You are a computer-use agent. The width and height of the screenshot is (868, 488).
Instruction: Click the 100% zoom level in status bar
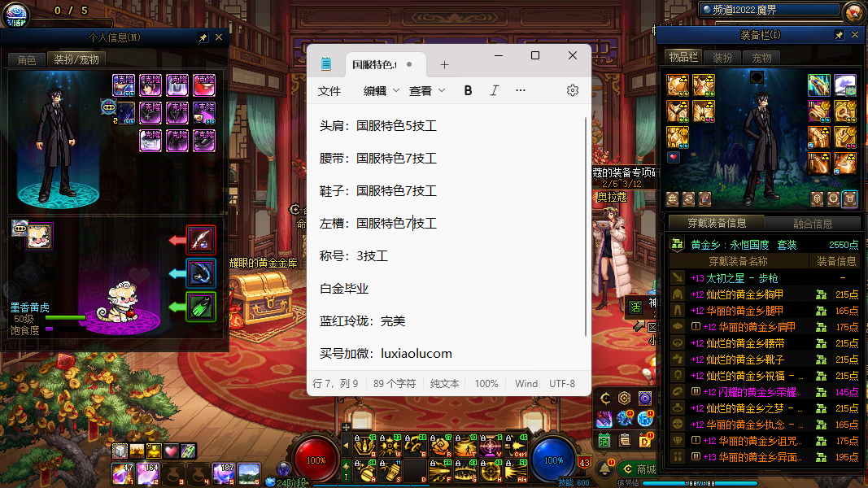click(x=486, y=383)
